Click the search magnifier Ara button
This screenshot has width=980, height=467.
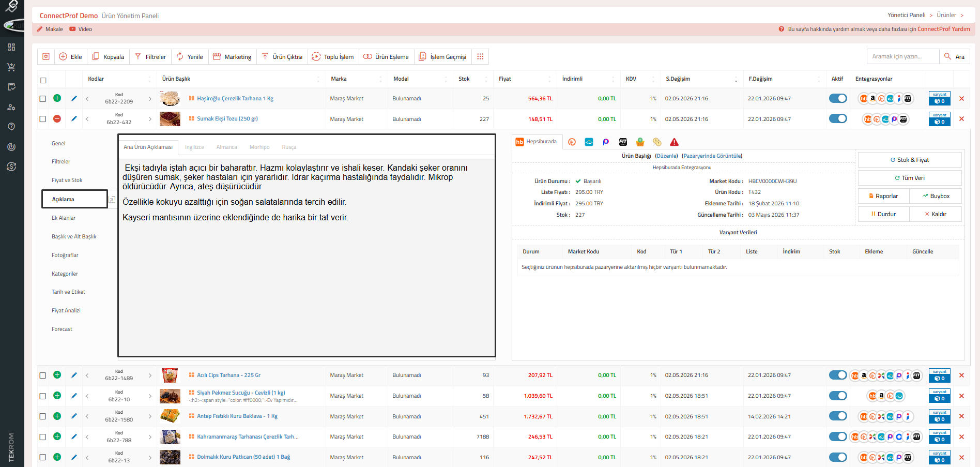(x=954, y=56)
